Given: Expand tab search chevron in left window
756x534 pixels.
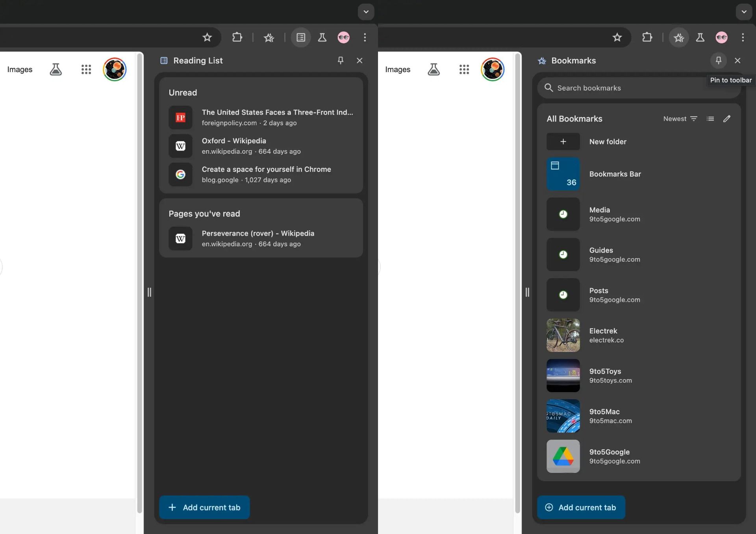Looking at the screenshot, I should click(x=366, y=12).
